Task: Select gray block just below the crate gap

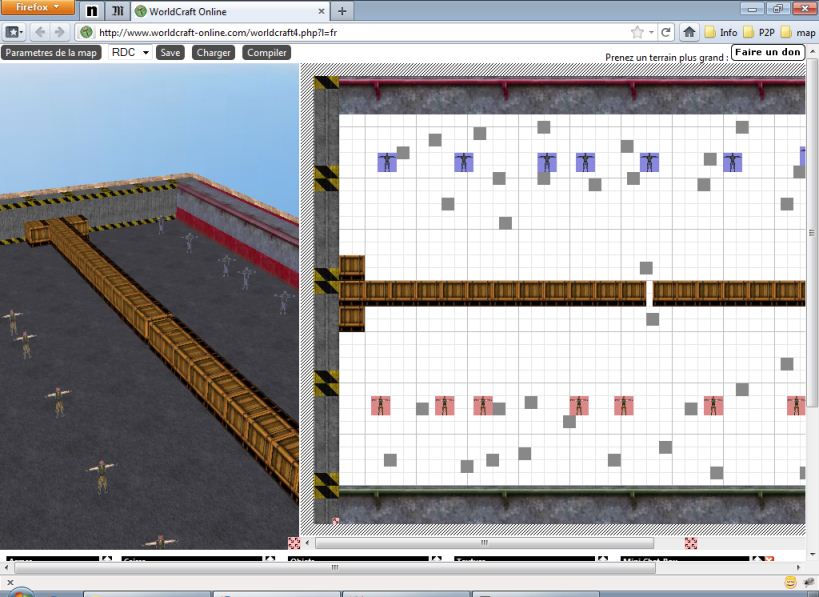Action: coord(652,319)
